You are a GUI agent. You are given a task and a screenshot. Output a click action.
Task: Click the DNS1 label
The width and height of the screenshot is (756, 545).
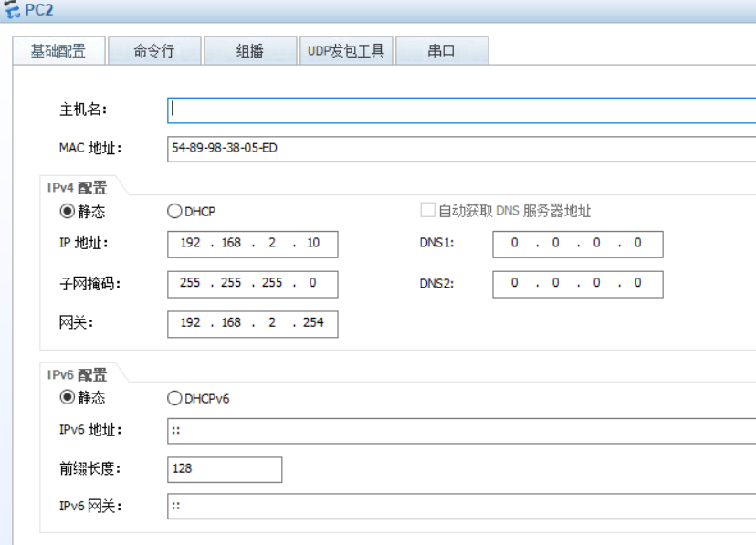tap(436, 243)
